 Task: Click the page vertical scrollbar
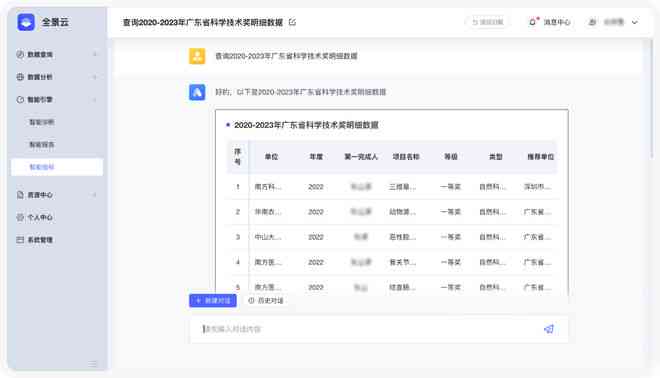pos(652,99)
